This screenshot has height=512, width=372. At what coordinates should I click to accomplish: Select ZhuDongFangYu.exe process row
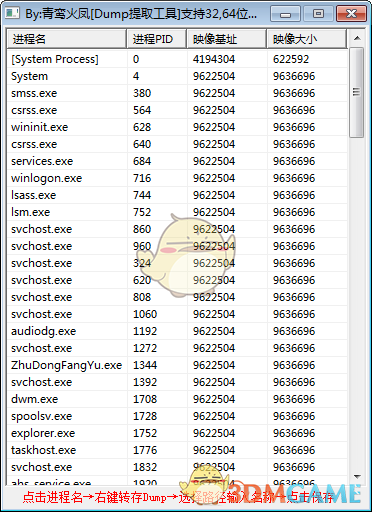[177, 365]
